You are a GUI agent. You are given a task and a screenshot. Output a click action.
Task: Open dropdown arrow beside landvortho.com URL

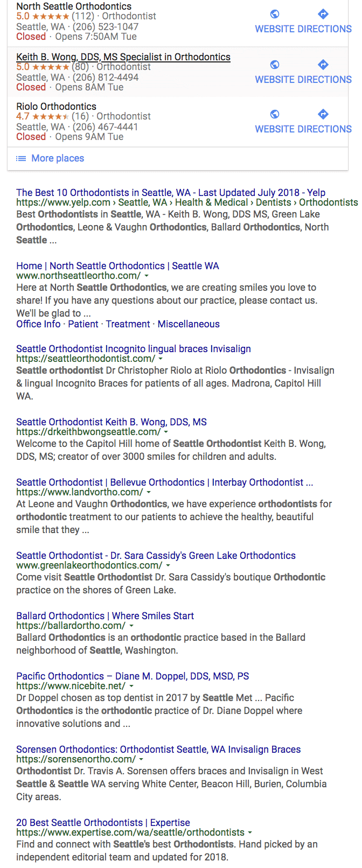pos(149,492)
